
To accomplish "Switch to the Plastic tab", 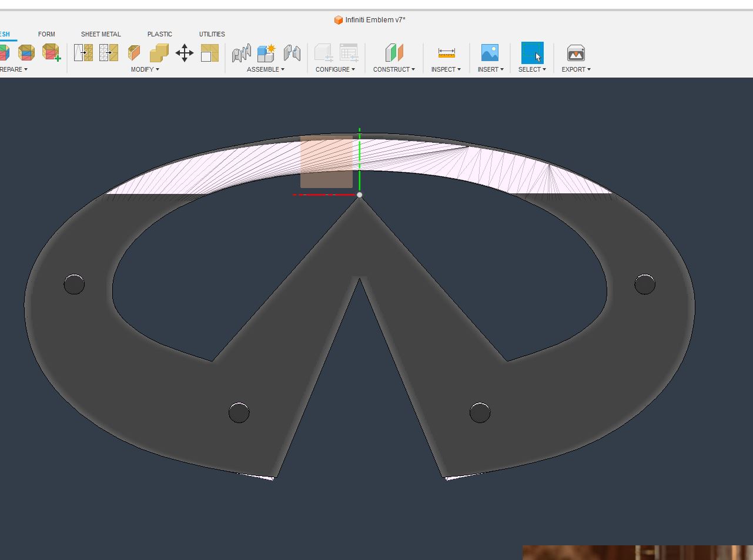I will pyautogui.click(x=160, y=34).
